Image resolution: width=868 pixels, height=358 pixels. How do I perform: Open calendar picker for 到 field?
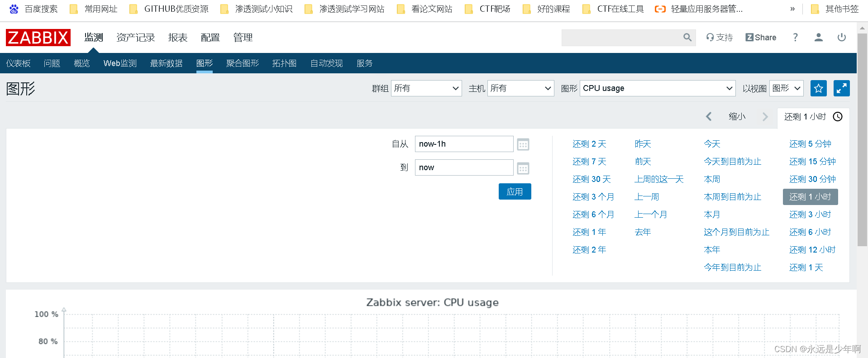tap(523, 168)
